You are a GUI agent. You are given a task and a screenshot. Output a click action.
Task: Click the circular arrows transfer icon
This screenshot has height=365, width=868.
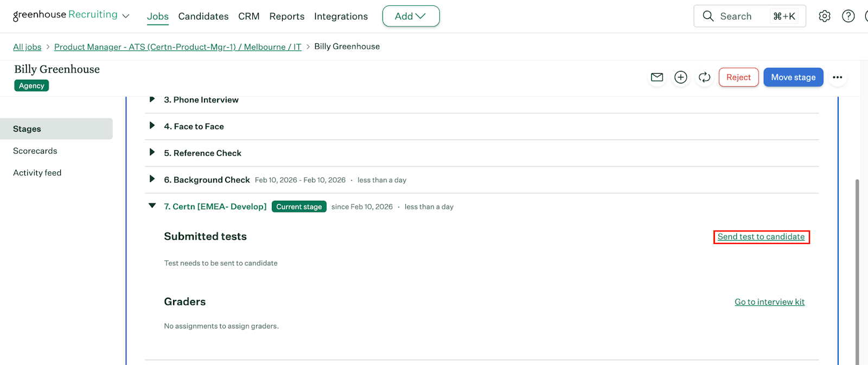[704, 77]
